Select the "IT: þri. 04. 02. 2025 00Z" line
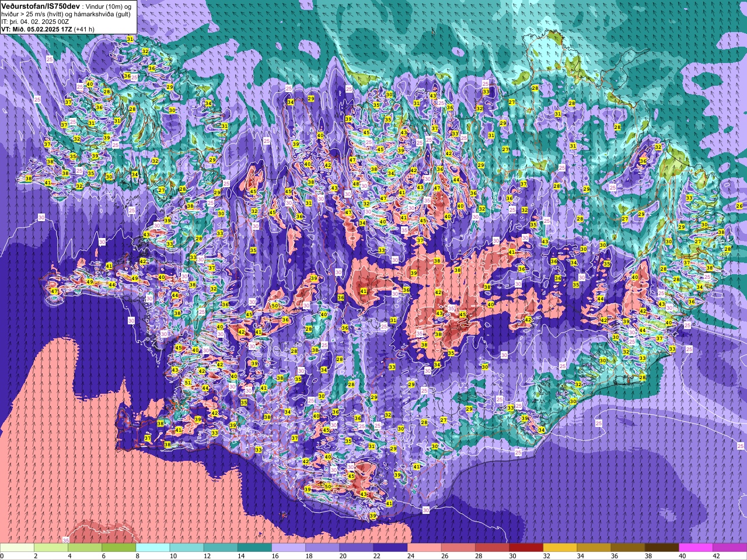This screenshot has height=560, width=747. (35, 21)
